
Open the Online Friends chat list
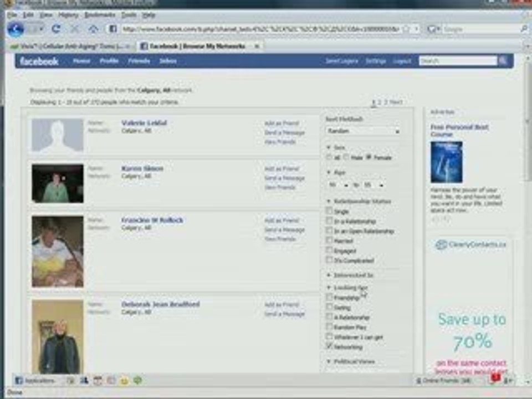point(443,381)
